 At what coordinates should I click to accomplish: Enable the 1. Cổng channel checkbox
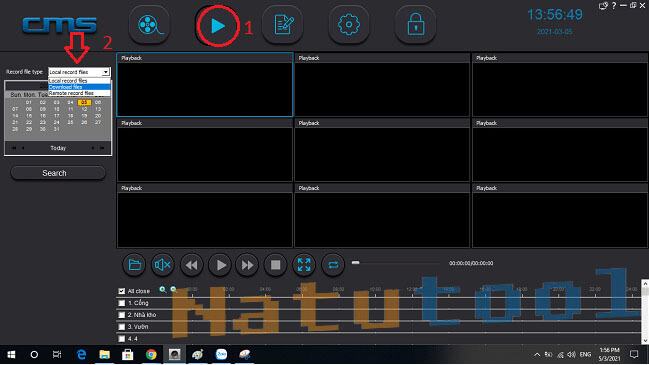[122, 303]
